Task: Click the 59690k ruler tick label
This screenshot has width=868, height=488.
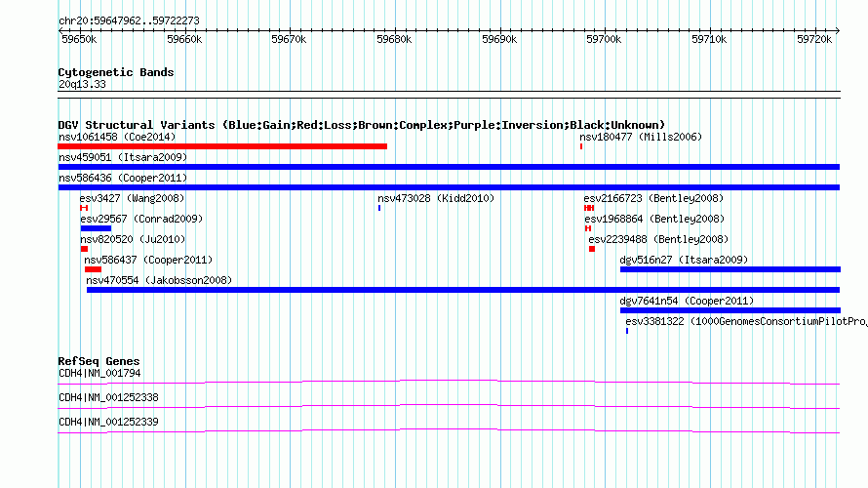Action: (x=499, y=39)
